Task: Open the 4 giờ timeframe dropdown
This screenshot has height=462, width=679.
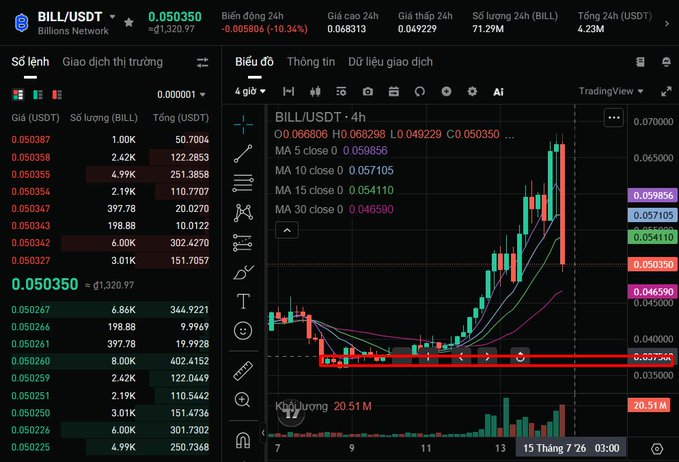Action: pyautogui.click(x=250, y=91)
